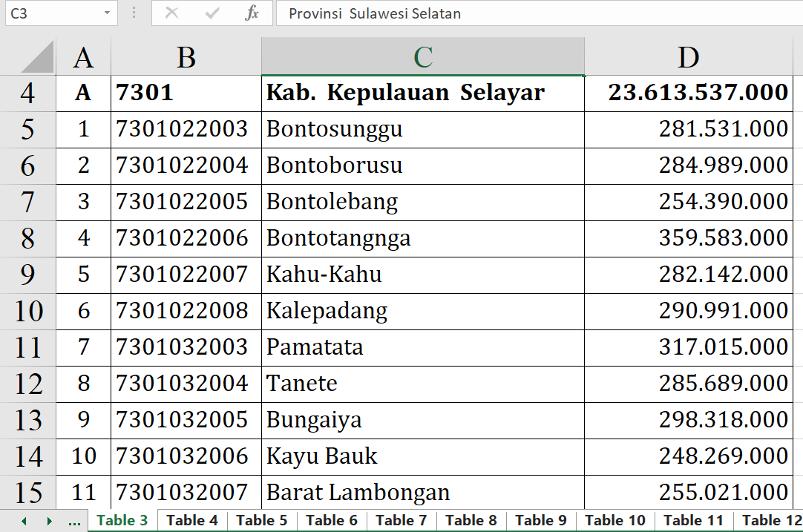Open the Table 7 sheet tab
The height and width of the screenshot is (532, 803).
pyautogui.click(x=401, y=521)
